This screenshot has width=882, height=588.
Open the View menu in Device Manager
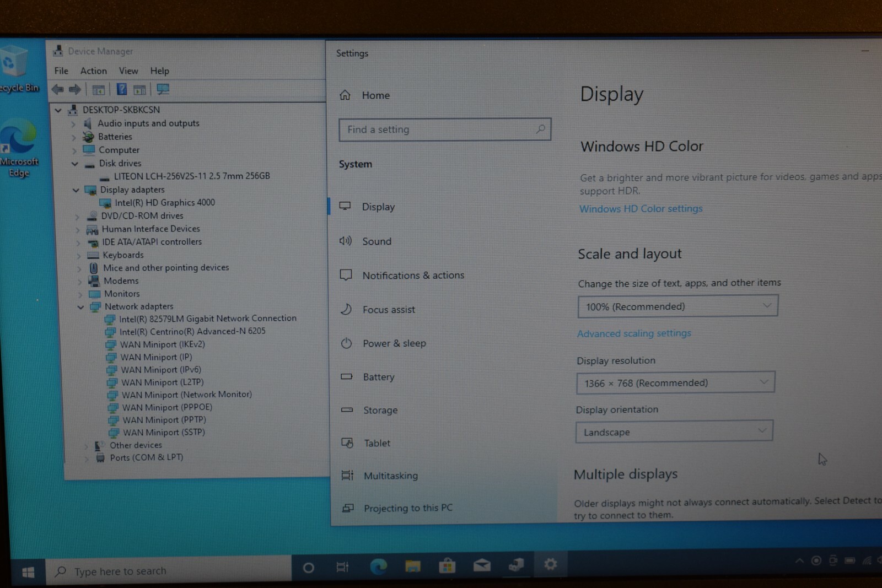128,71
